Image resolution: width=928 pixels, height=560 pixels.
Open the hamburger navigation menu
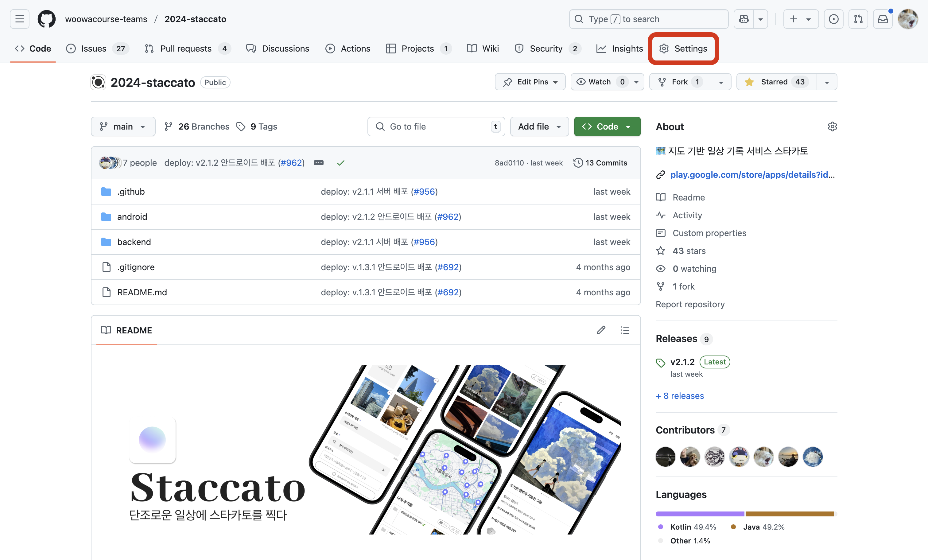[20, 19]
